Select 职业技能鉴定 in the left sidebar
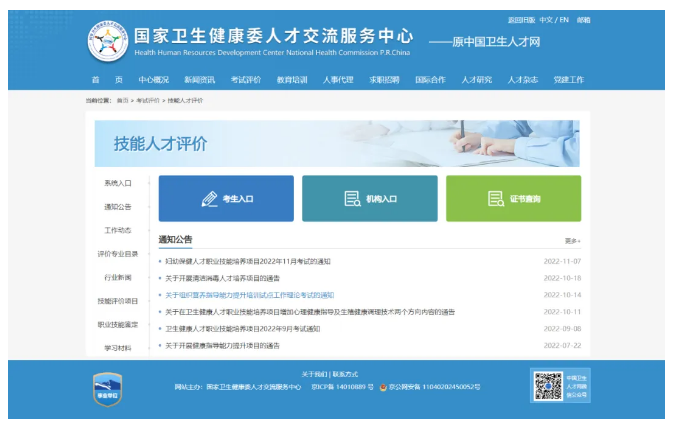Screen dimensions: 675x430 [118, 325]
